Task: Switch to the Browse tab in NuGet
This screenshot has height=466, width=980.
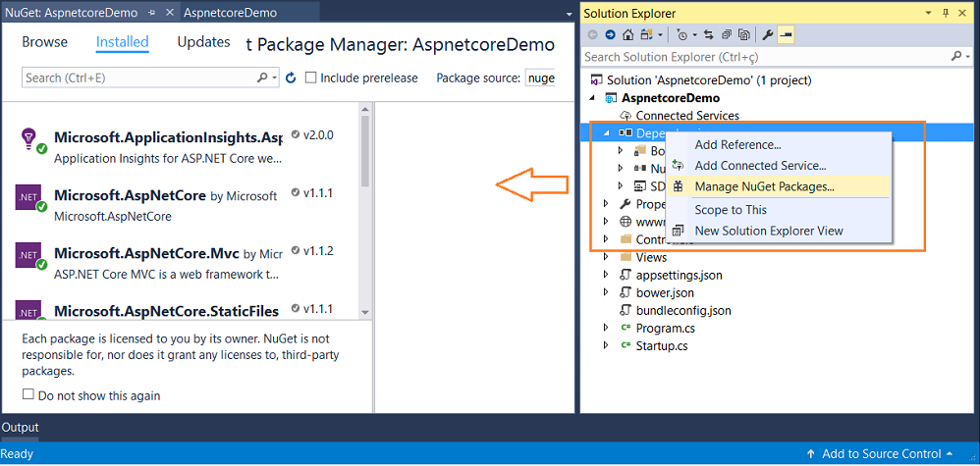Action: pyautogui.click(x=45, y=42)
